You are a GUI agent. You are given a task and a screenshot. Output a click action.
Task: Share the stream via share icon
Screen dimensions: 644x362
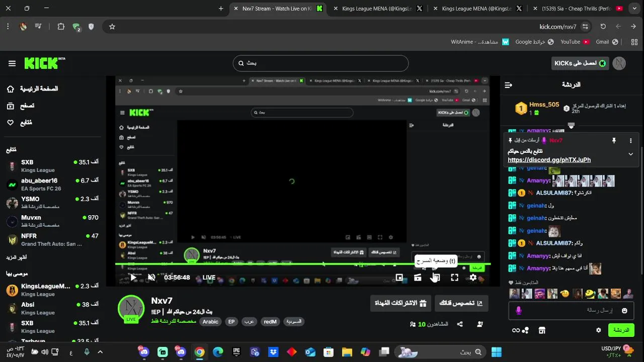pyautogui.click(x=460, y=324)
